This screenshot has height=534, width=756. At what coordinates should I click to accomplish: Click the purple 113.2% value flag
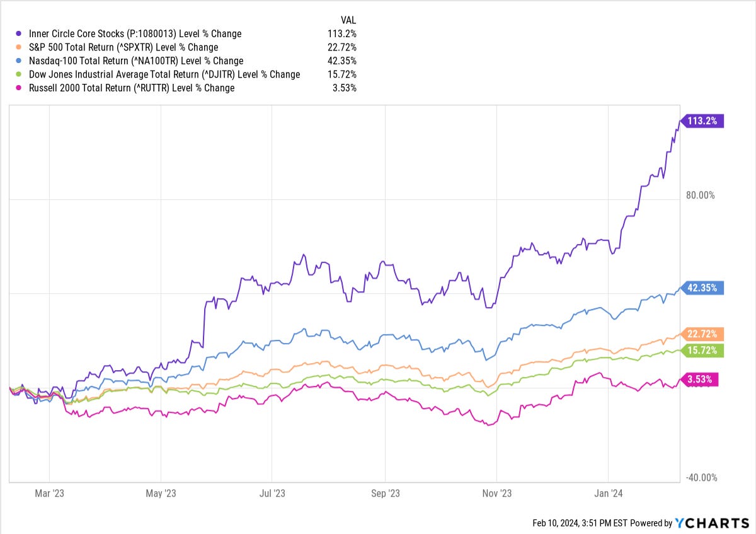[702, 121]
